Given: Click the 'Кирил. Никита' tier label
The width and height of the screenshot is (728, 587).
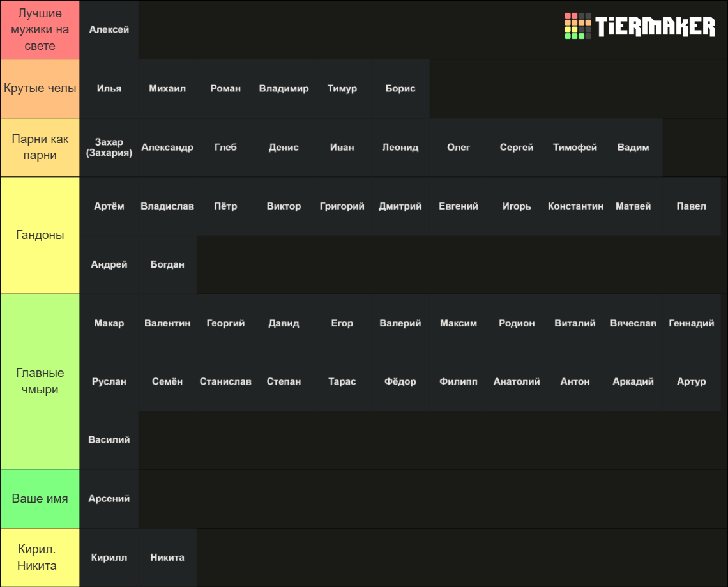Looking at the screenshot, I should [40, 557].
